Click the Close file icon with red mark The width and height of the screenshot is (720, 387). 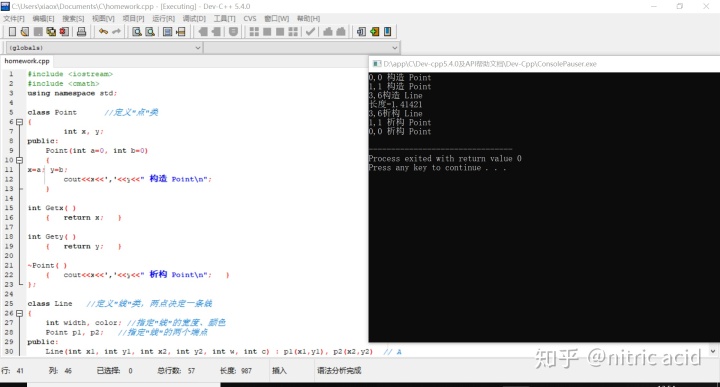(x=64, y=32)
